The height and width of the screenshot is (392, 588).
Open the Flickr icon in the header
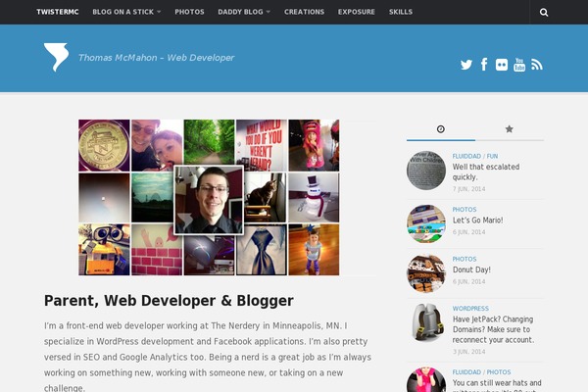502,65
